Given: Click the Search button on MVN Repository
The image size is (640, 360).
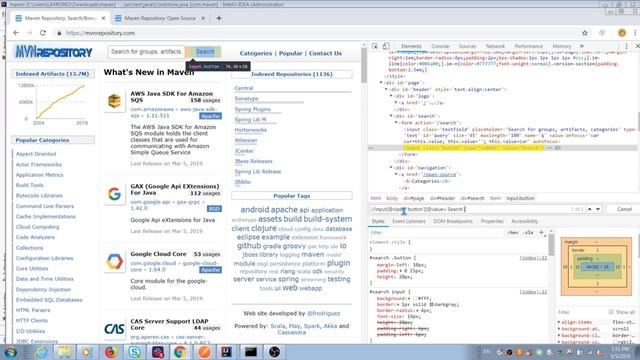Looking at the screenshot, I should coord(204,52).
